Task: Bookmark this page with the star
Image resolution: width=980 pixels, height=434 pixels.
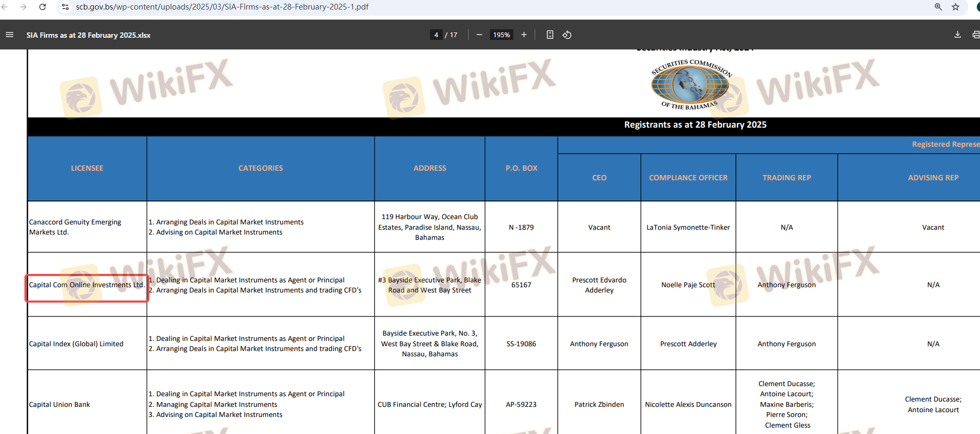Action: [x=956, y=7]
